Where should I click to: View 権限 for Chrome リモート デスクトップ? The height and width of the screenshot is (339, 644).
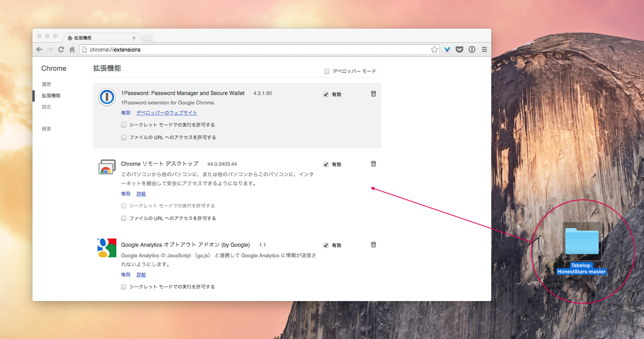[126, 194]
